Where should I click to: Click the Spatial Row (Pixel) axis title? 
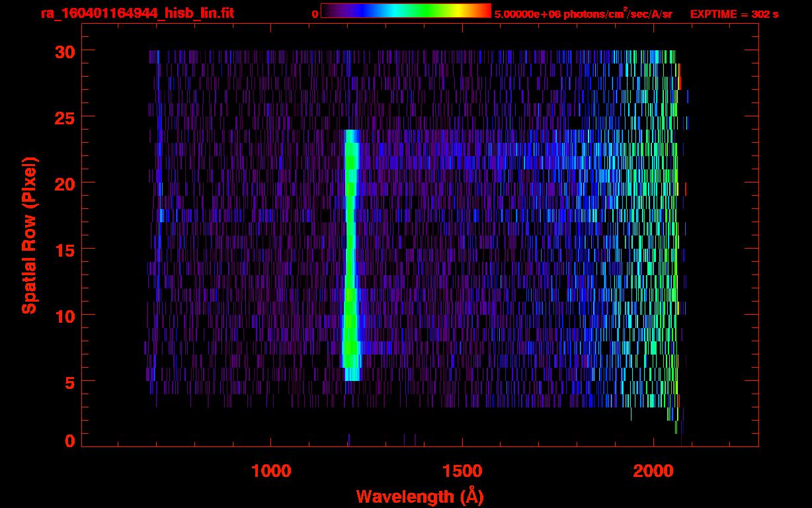pyautogui.click(x=29, y=235)
